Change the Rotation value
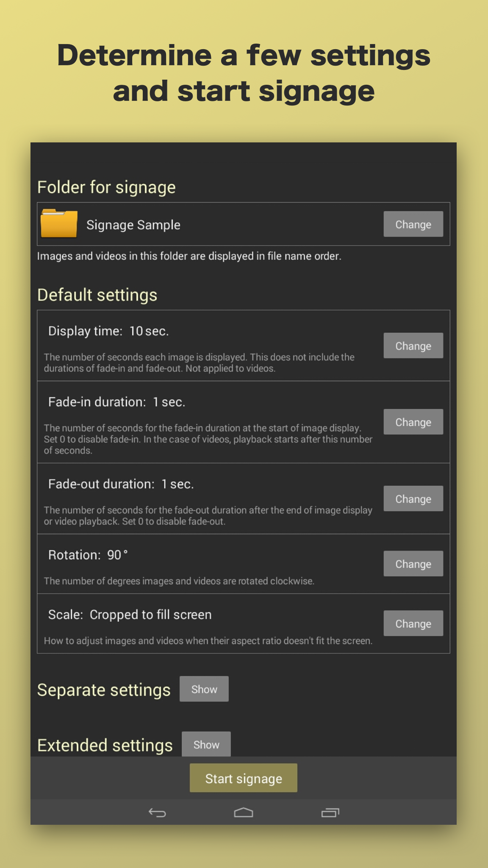Viewport: 488px width, 868px height. [x=413, y=564]
